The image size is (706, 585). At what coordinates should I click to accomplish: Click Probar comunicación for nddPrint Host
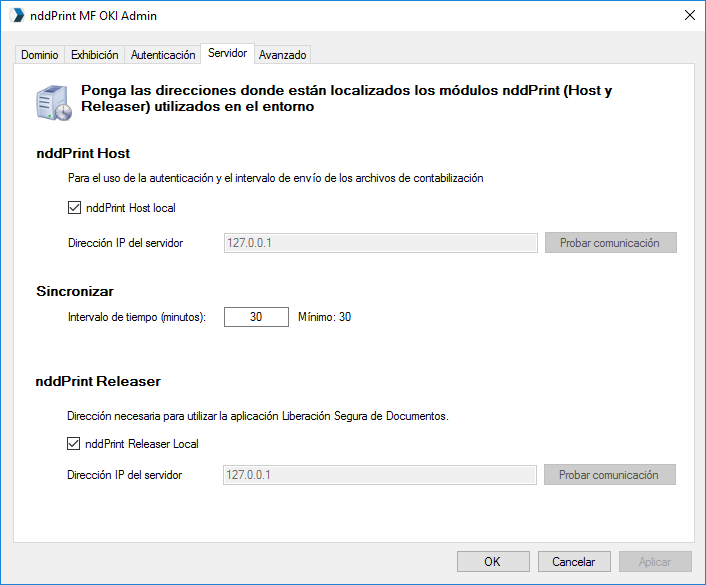point(611,243)
